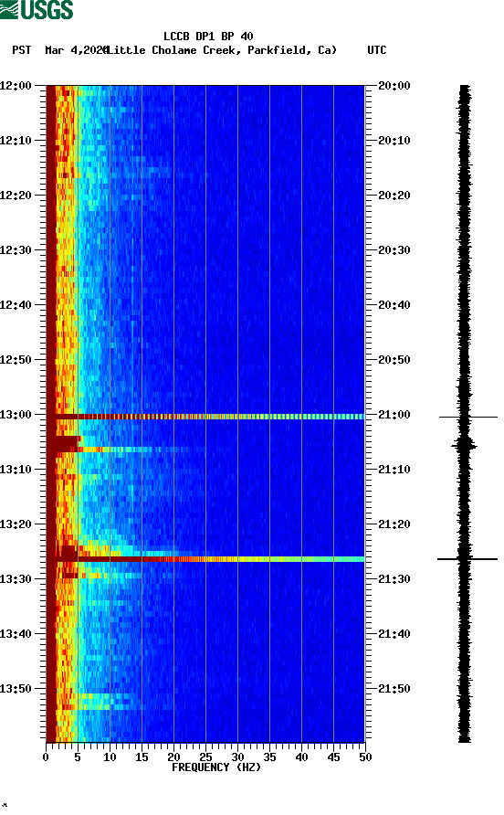Click the 12:40 PST time label
Screen dimensions: 504x815
16,304
